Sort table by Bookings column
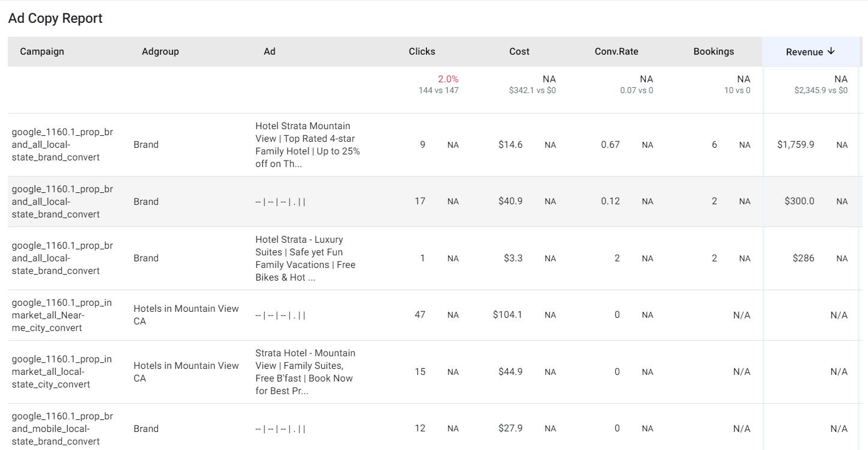 coord(714,52)
